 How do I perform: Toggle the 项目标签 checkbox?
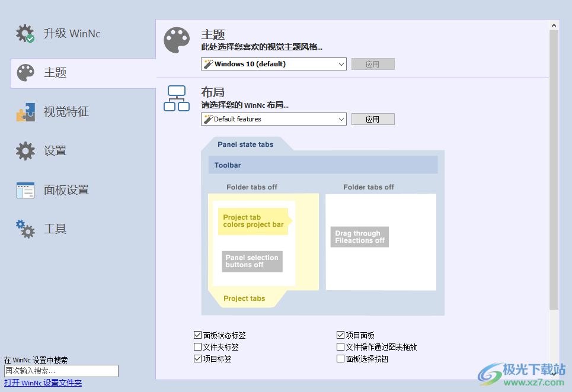click(x=198, y=359)
